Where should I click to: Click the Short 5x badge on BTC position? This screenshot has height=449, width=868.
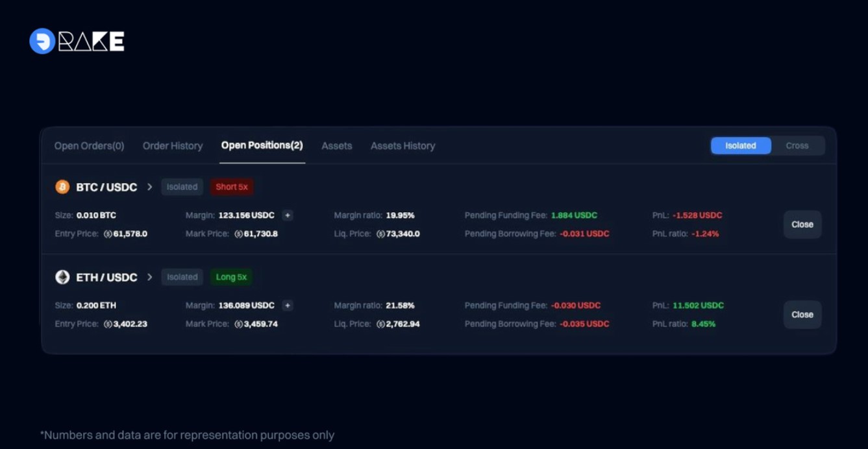click(231, 186)
